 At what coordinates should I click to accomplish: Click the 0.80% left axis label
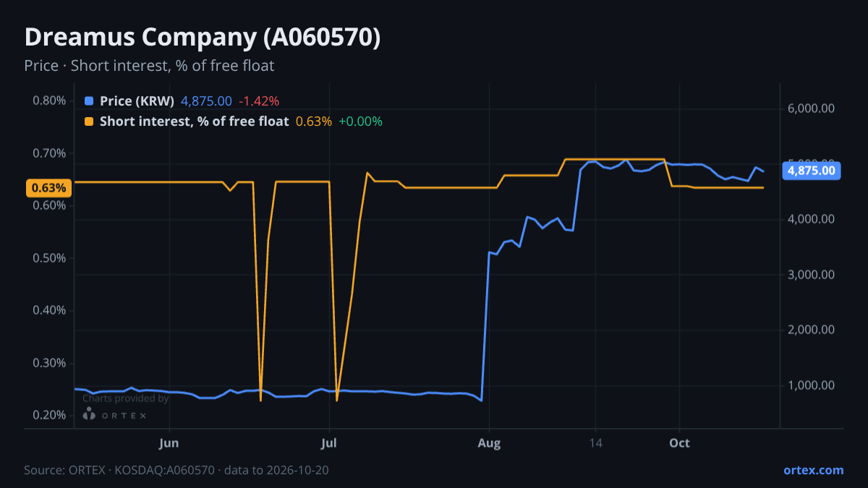point(49,100)
